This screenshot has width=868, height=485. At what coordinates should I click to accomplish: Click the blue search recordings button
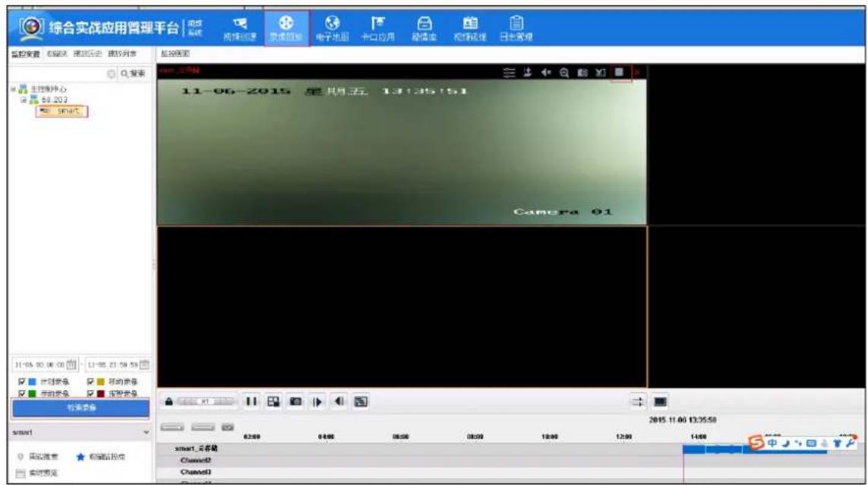click(x=80, y=408)
